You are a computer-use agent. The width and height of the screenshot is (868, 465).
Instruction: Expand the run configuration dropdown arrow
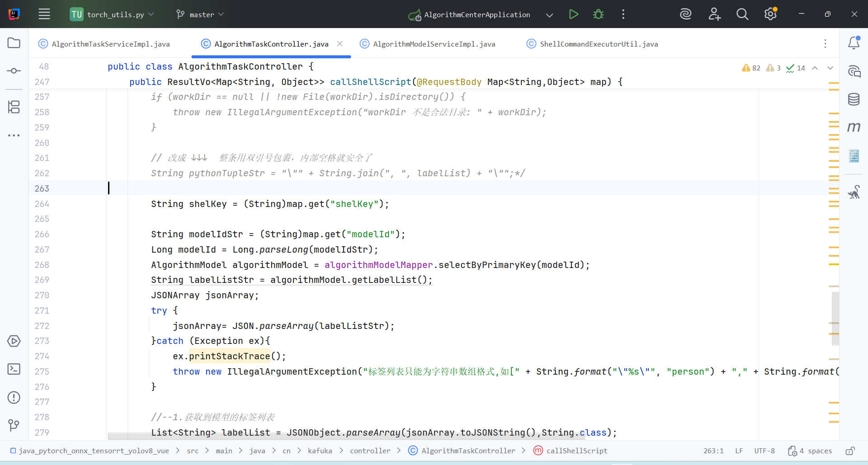pyautogui.click(x=549, y=15)
